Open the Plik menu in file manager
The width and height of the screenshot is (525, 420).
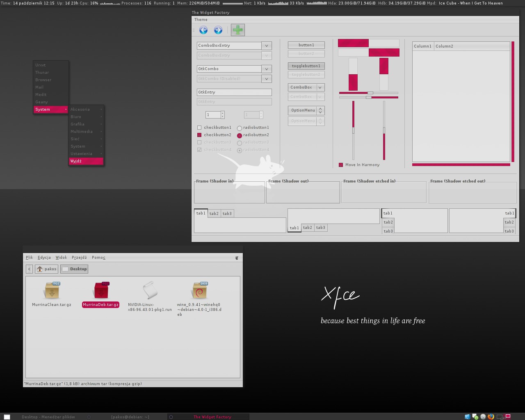click(29, 258)
